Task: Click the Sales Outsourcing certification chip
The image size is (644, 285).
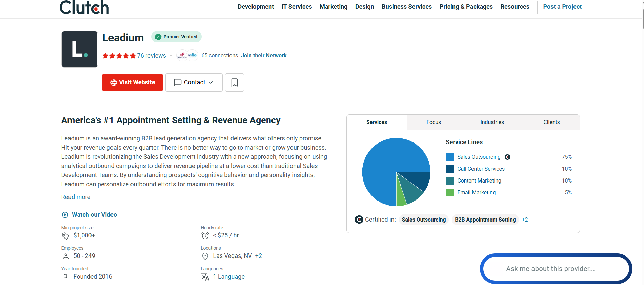Action: tap(424, 220)
